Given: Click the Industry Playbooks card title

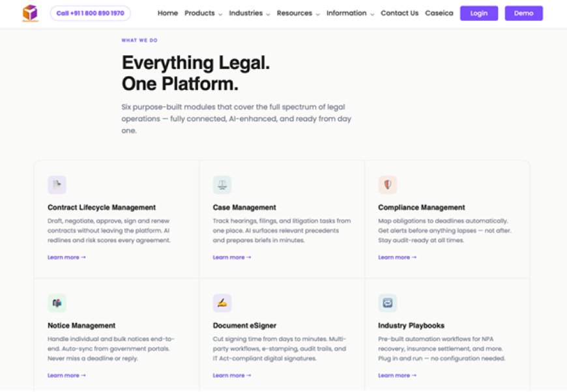Looking at the screenshot, I should [411, 326].
